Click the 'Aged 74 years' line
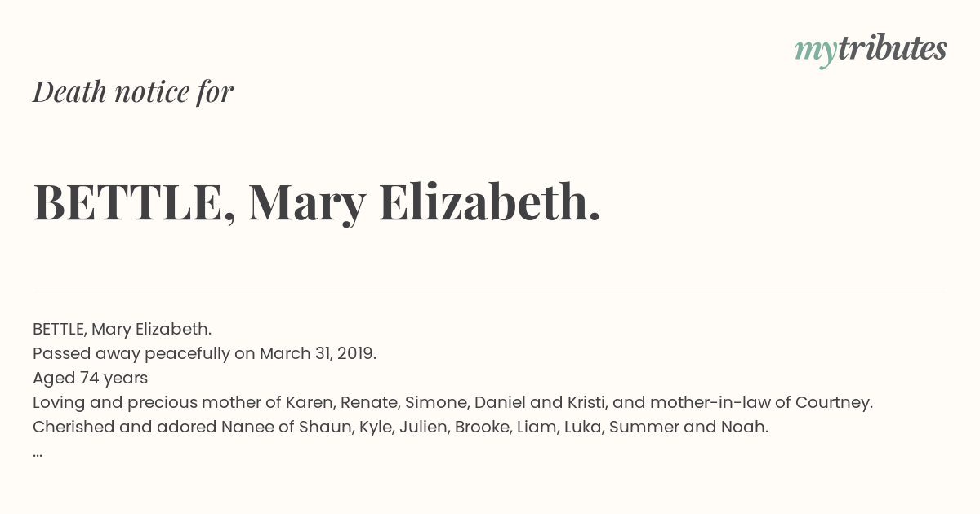Image resolution: width=980 pixels, height=514 pixels. pyautogui.click(x=90, y=378)
